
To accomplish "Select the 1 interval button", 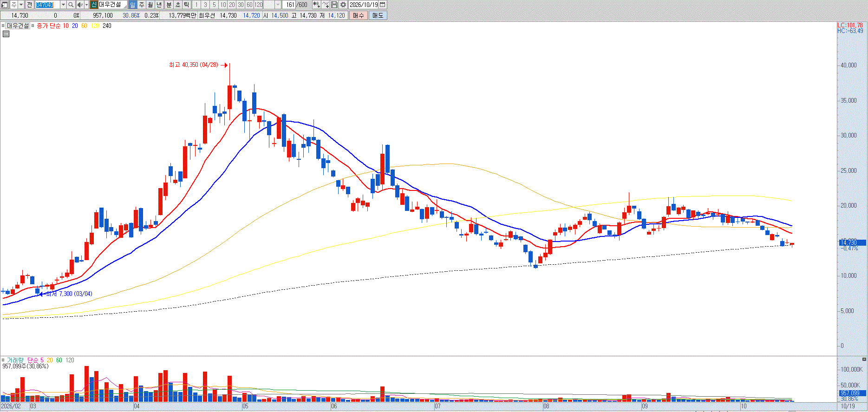I will [x=196, y=5].
